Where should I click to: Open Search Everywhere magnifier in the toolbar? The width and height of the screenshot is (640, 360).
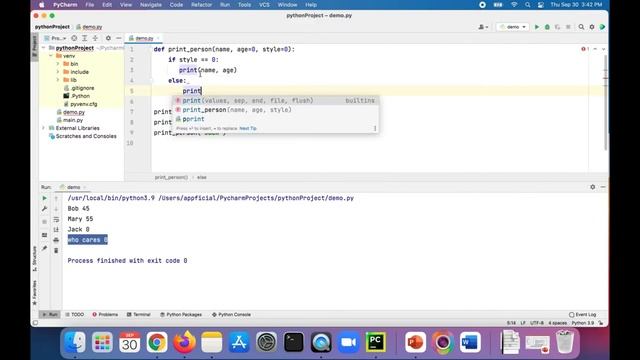tap(581, 27)
